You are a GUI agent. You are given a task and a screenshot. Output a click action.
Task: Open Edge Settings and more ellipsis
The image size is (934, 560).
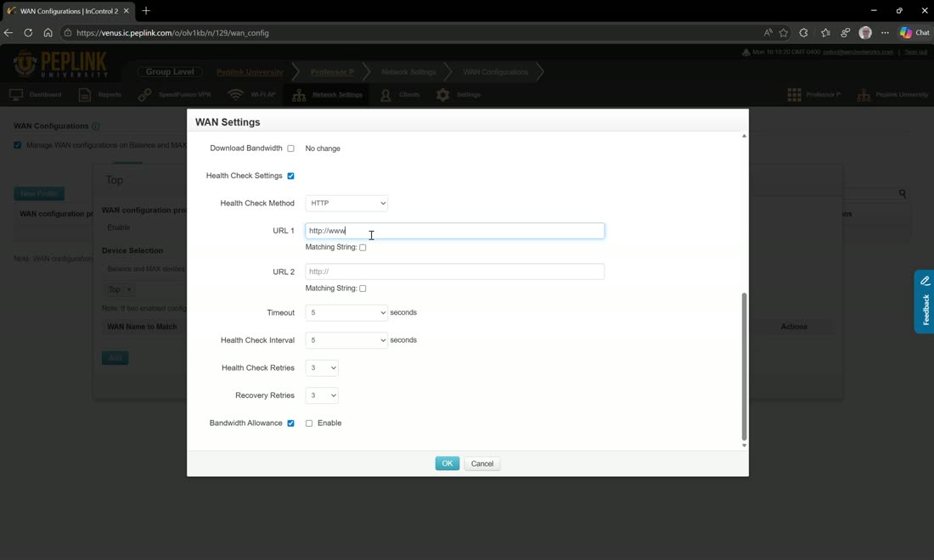pos(885,33)
